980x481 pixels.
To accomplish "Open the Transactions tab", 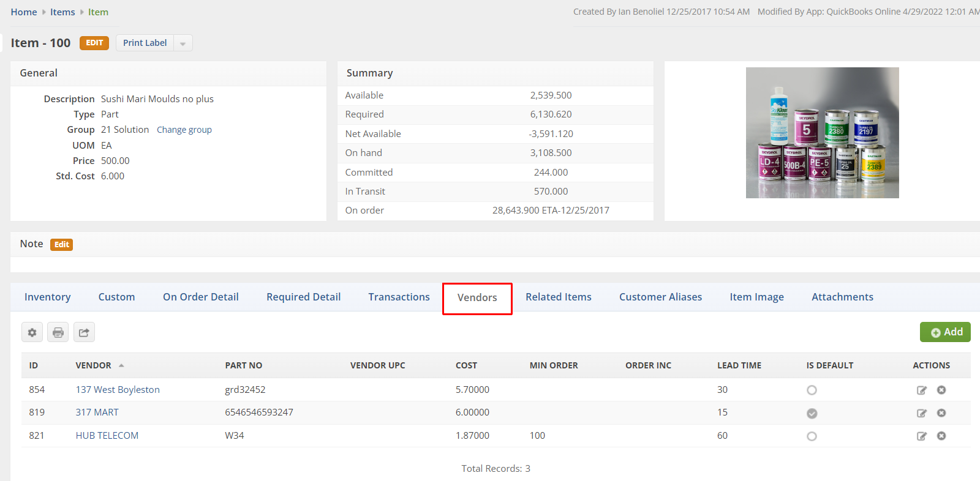I will (399, 297).
